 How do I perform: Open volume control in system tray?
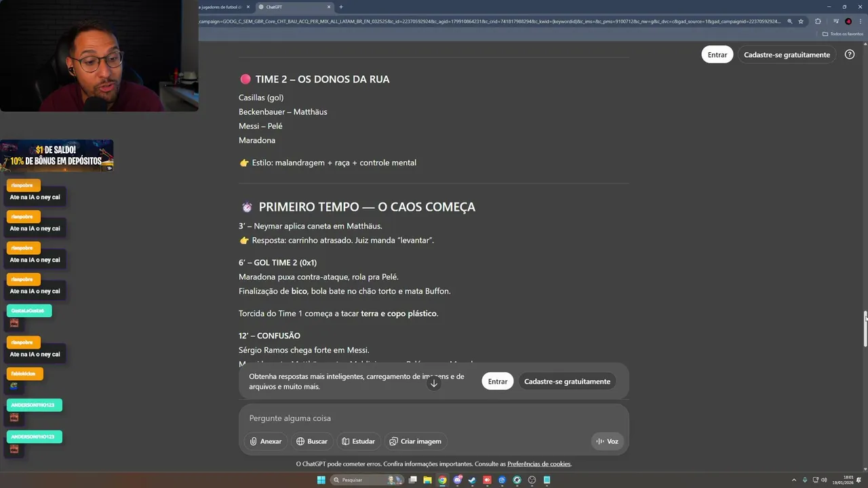tap(824, 480)
